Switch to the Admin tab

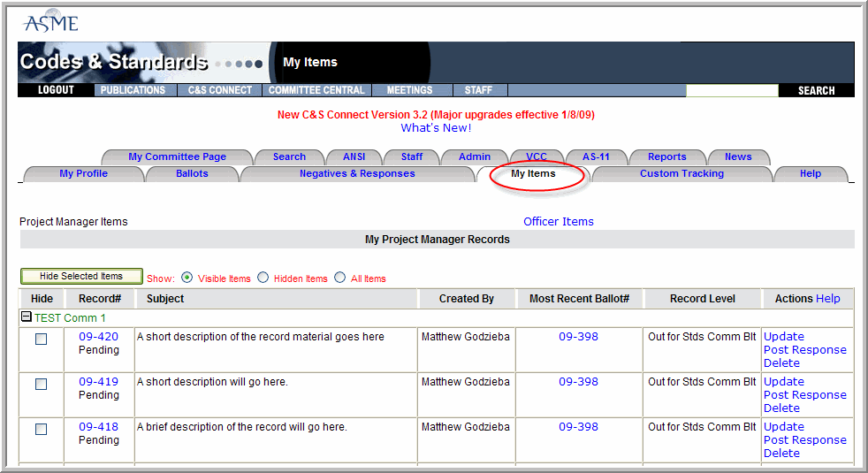(475, 156)
